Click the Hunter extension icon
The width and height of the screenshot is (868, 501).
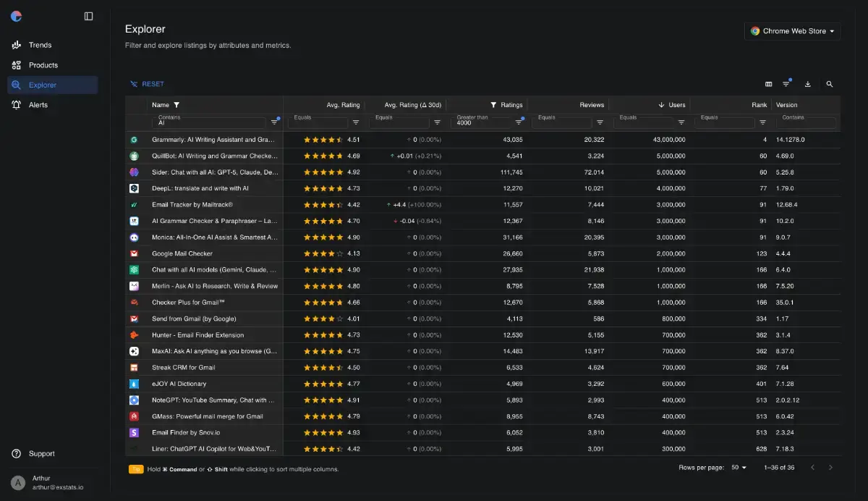(134, 334)
